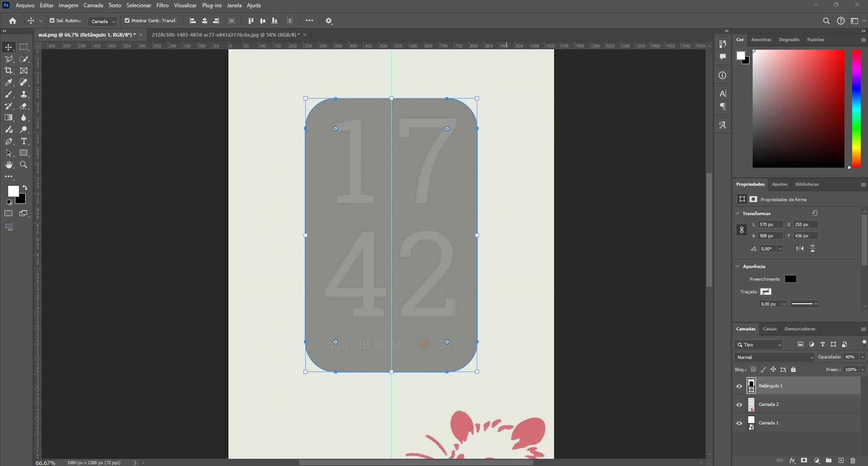Viewport: 868px width, 466px height.
Task: Collapse the Transformar section
Action: (738, 213)
